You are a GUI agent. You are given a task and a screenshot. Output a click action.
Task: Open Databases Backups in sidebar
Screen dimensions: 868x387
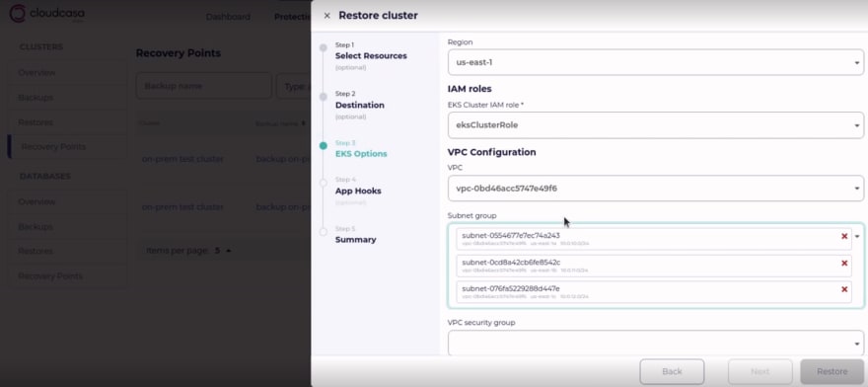[x=66, y=227]
